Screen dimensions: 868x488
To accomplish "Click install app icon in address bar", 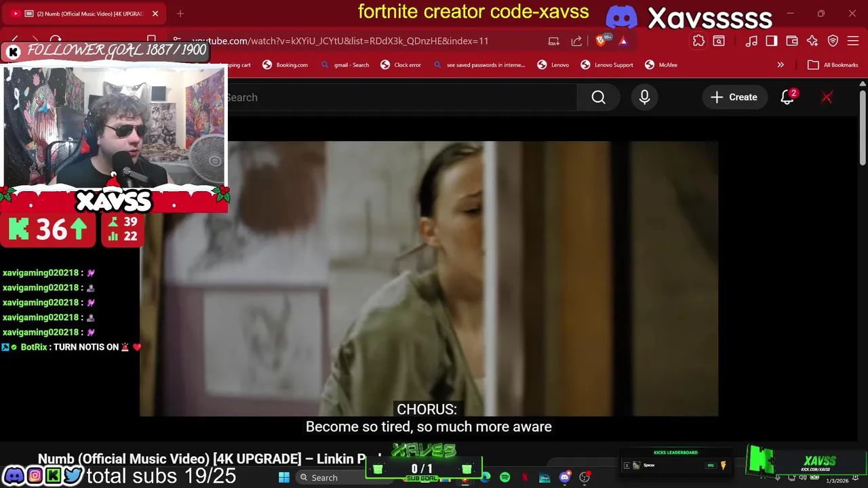I will (553, 41).
